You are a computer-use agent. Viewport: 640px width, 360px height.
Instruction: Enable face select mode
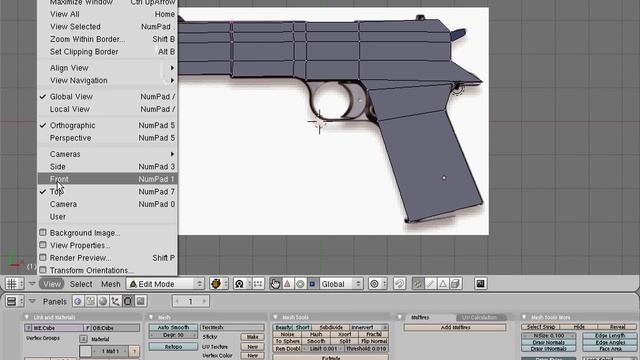click(x=443, y=284)
